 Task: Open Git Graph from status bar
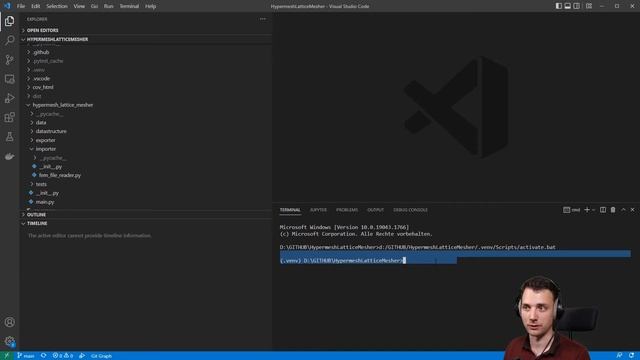point(101,356)
